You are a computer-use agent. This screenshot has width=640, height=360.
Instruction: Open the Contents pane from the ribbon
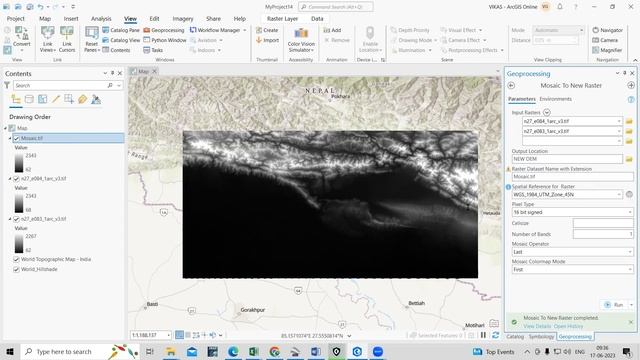click(x=116, y=50)
